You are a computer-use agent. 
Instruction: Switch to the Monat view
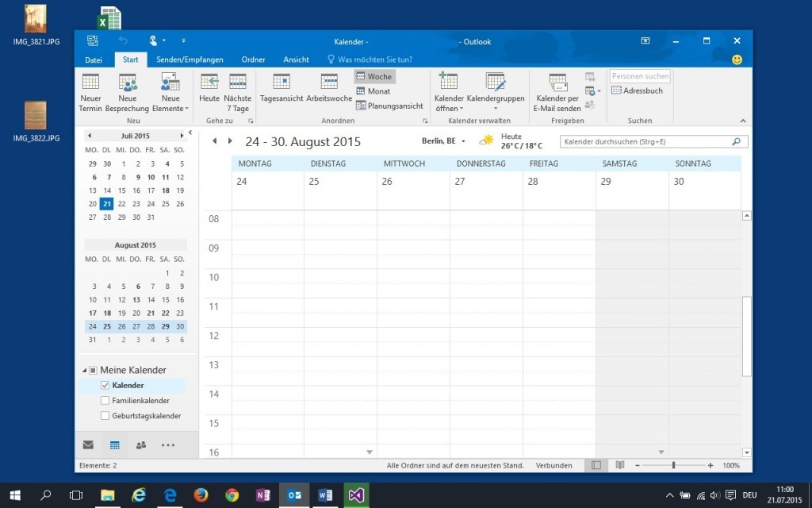click(x=373, y=91)
